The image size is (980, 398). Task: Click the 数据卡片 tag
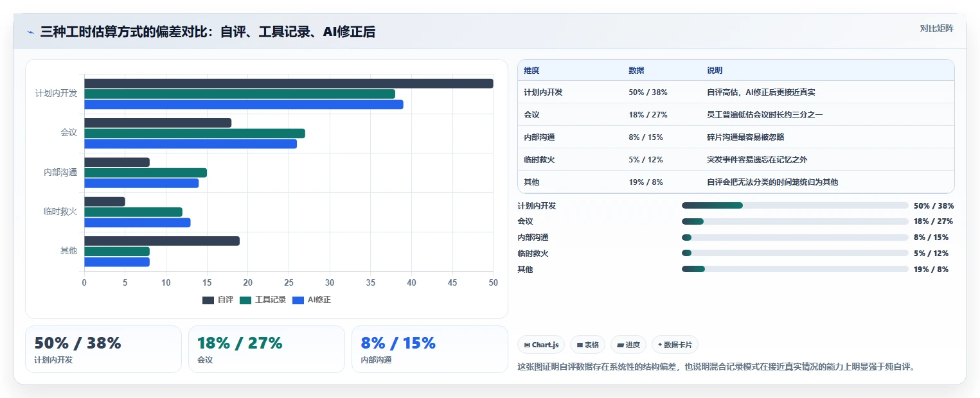[x=675, y=345]
